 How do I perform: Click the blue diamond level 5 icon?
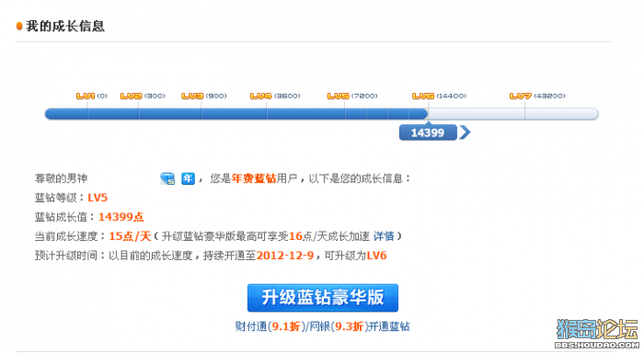coord(167,178)
